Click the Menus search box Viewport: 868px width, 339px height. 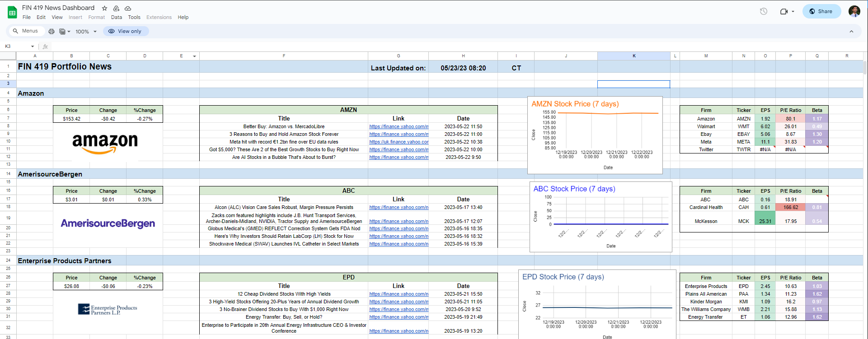tap(26, 31)
